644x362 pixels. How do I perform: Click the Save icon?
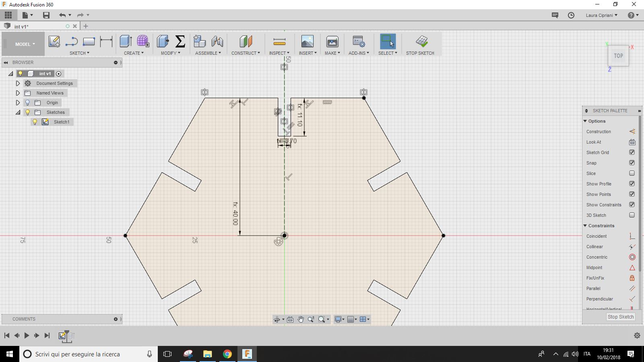point(46,15)
